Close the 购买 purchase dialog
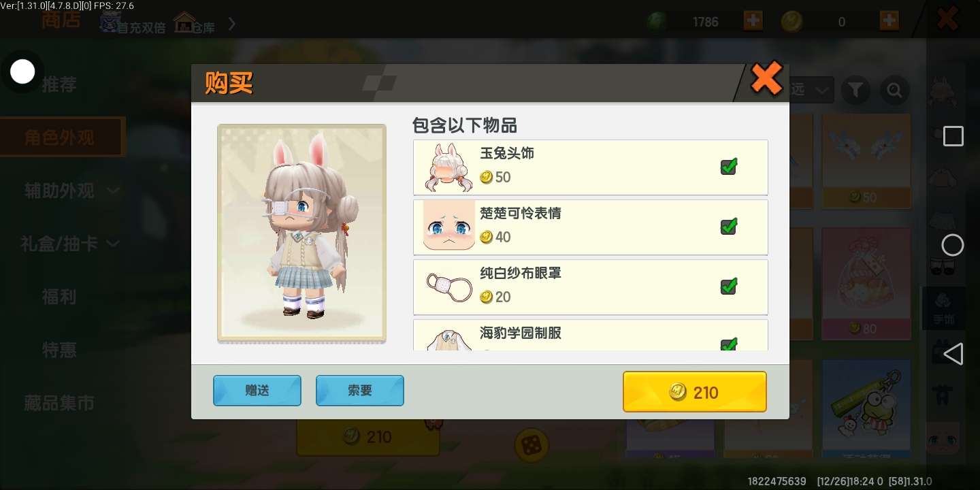This screenshot has height=490, width=980. click(x=766, y=79)
